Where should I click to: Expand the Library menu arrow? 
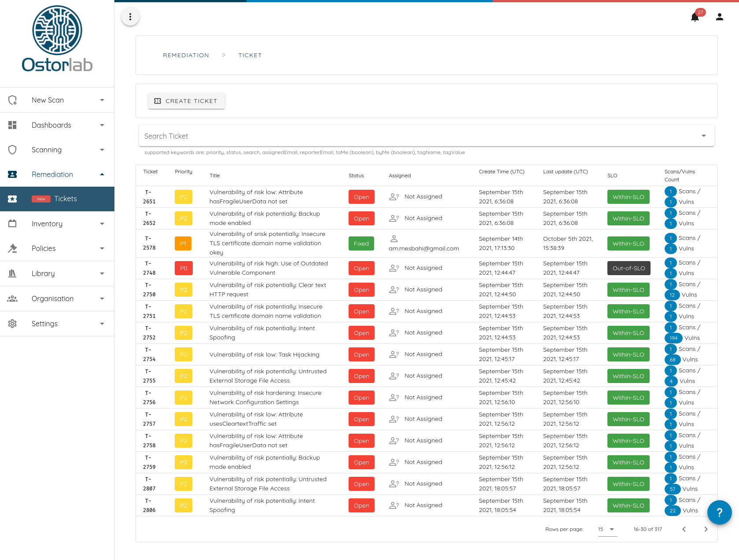pyautogui.click(x=102, y=273)
